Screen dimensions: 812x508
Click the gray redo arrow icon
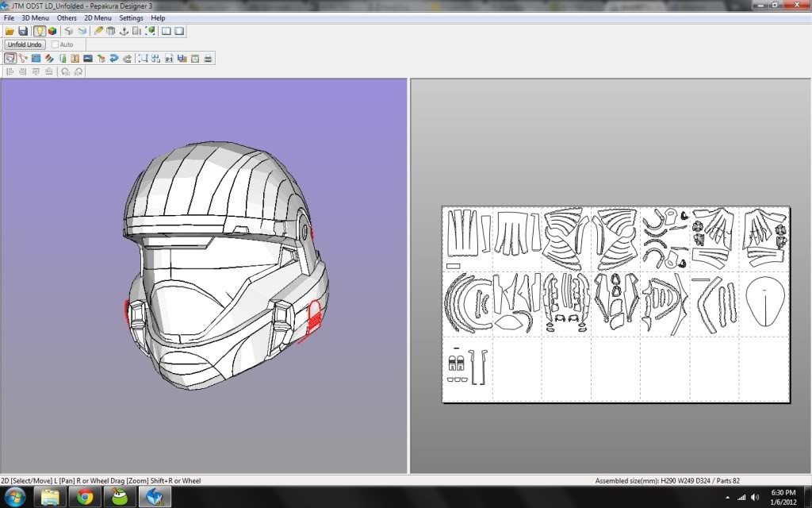[127, 58]
